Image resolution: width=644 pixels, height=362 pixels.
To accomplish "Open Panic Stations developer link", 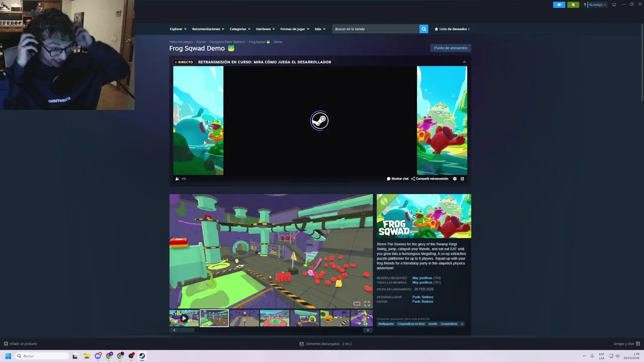I will 423,297.
